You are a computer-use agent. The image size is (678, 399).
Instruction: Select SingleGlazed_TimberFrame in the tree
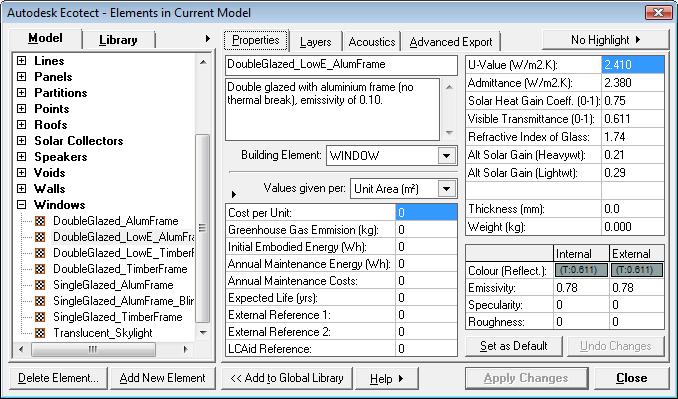point(117,317)
